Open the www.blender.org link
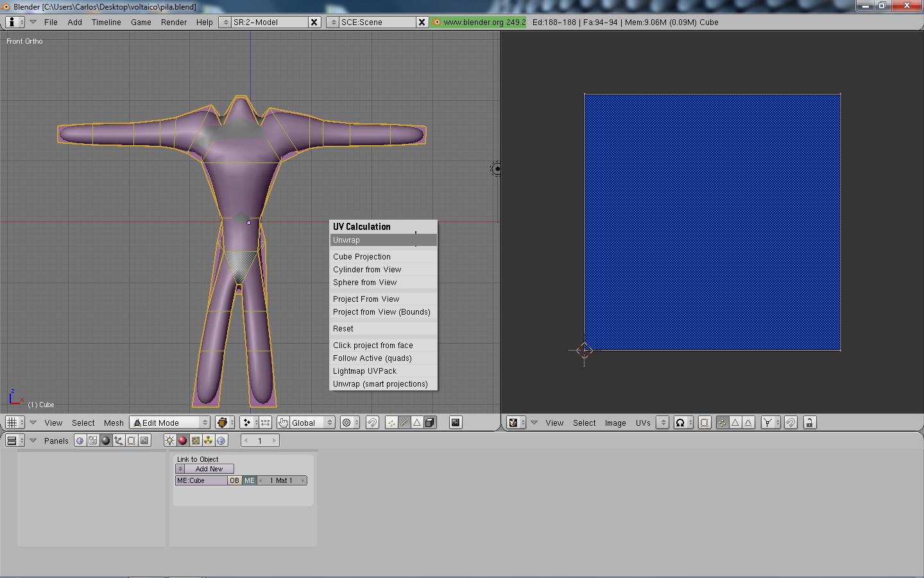This screenshot has height=578, width=924. 479,22
